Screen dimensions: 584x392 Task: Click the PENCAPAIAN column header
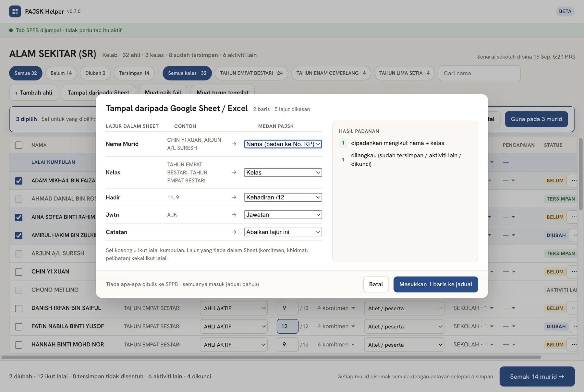pyautogui.click(x=519, y=145)
